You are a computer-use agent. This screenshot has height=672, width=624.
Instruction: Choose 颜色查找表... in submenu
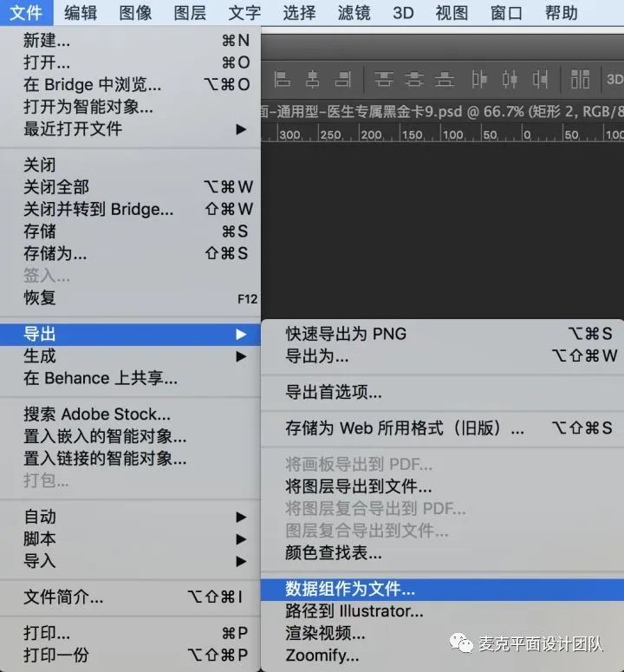[442, 553]
